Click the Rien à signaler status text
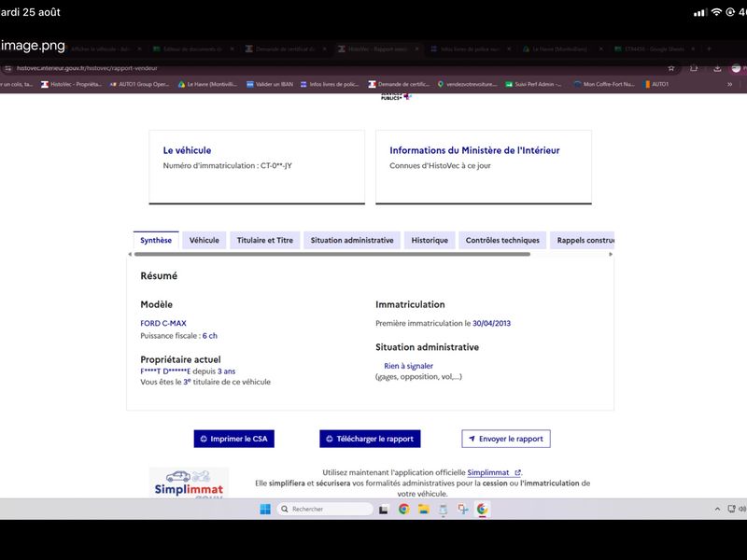Screen dimensions: 747x560 coord(408,366)
